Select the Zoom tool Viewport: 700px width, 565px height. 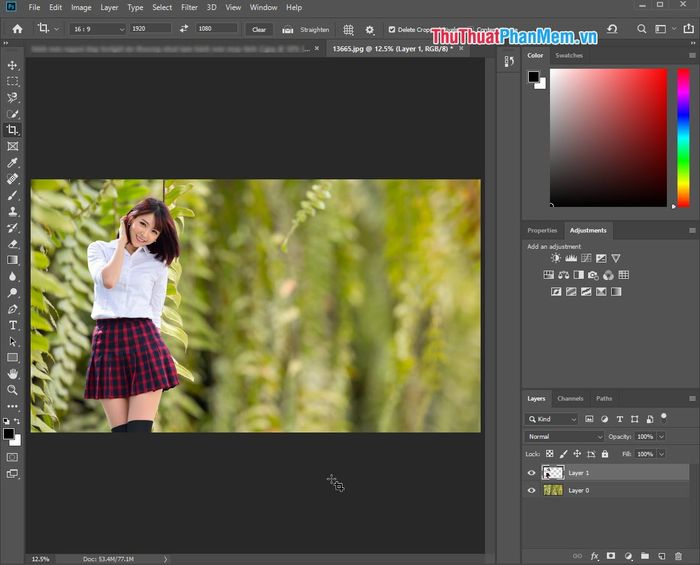(x=13, y=390)
